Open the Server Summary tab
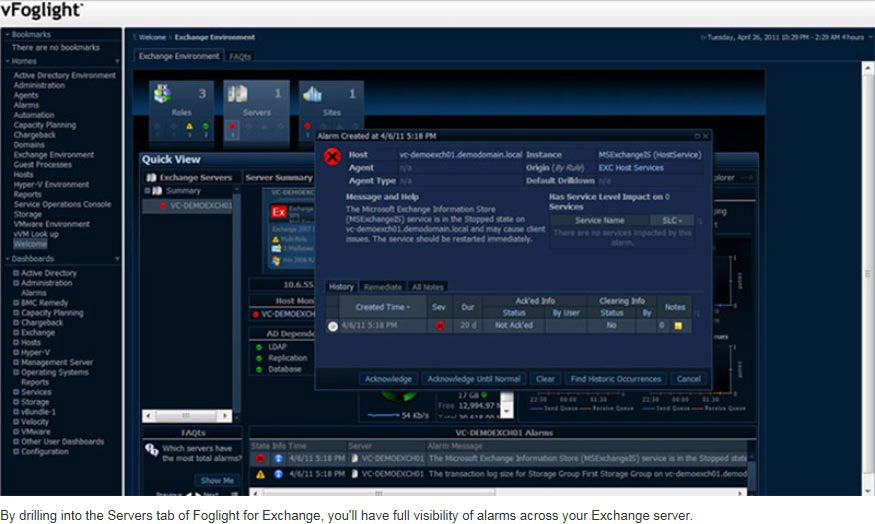 [279, 177]
